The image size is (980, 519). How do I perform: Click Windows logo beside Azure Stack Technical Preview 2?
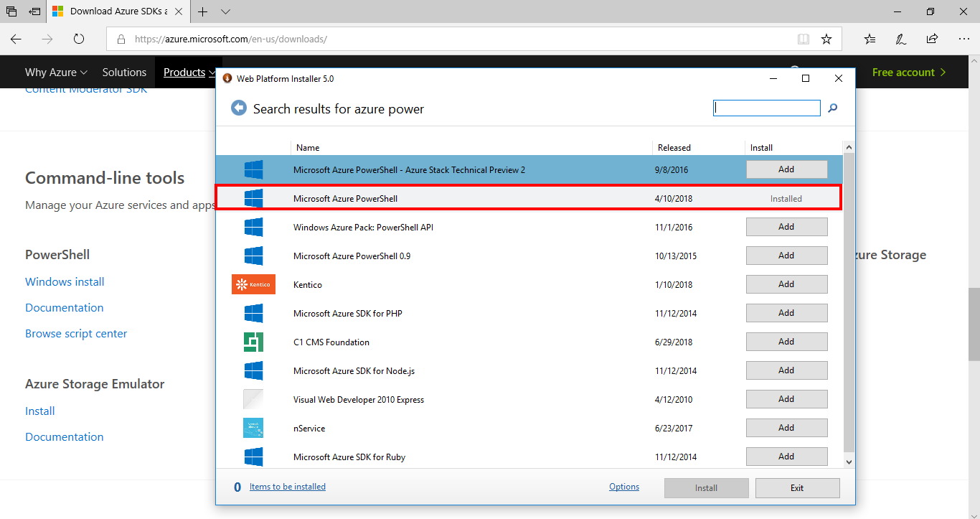tap(253, 169)
